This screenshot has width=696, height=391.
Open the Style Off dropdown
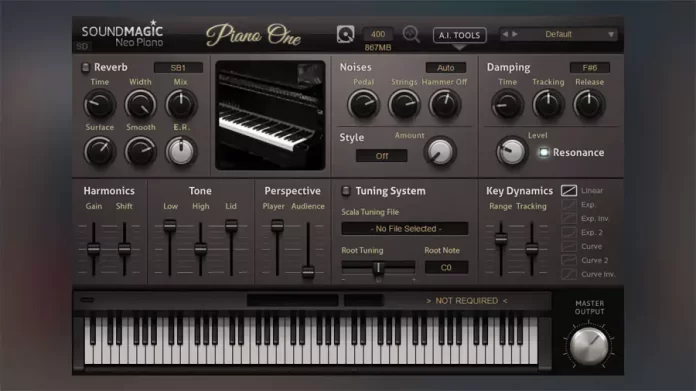coord(382,156)
